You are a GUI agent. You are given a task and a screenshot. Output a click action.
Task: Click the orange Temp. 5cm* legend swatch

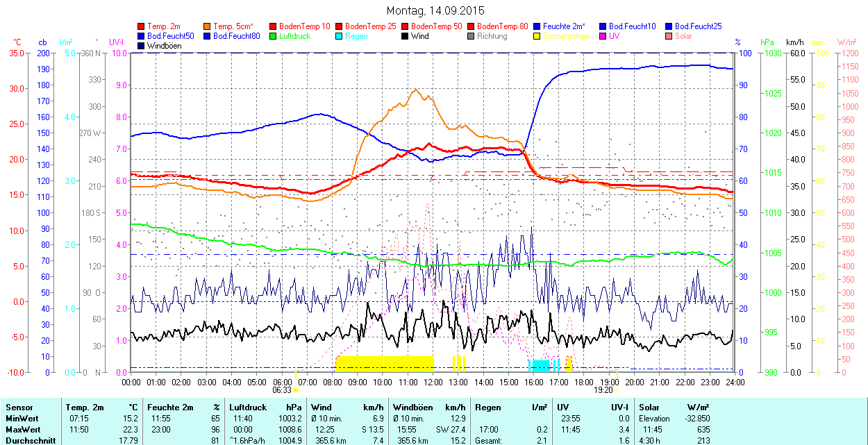coord(207,26)
